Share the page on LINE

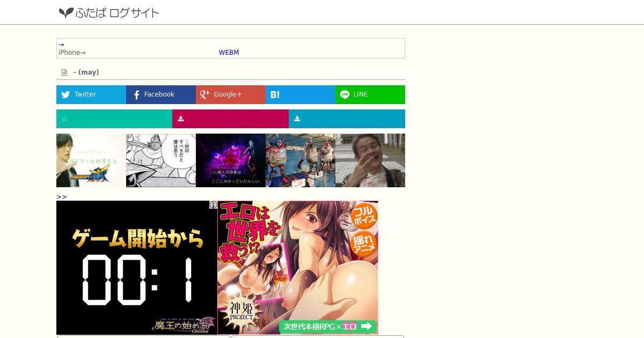point(370,94)
